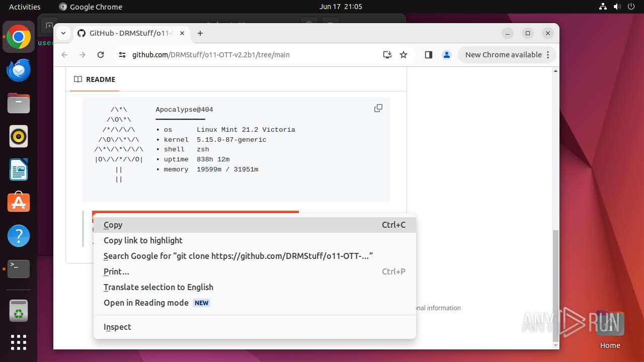Choose Print... in the context menu
The image size is (644, 362).
click(x=255, y=271)
